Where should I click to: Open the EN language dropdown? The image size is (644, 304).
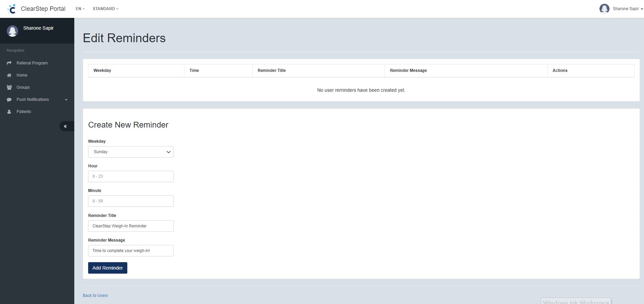[80, 9]
